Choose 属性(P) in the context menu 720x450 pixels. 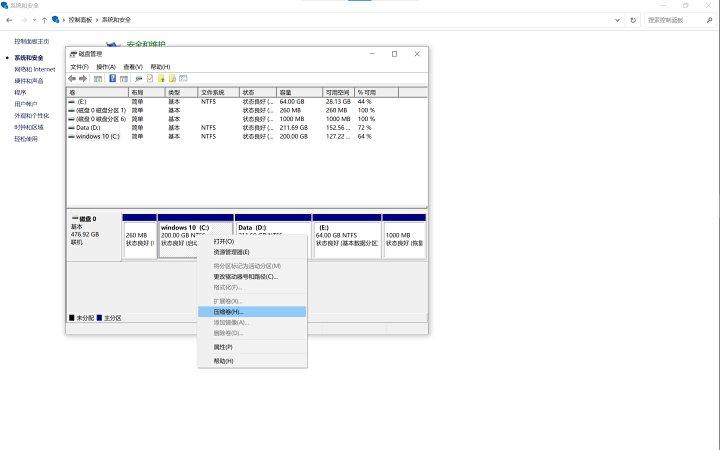(x=223, y=347)
